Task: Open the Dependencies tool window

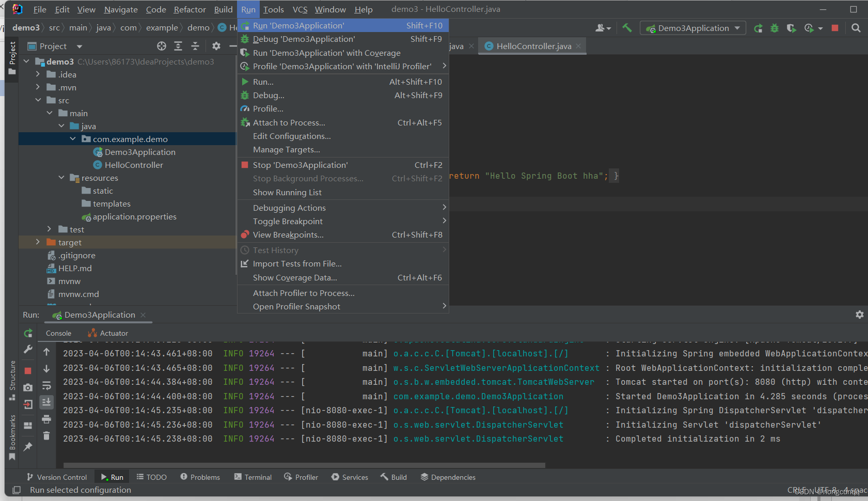Action: point(448,477)
